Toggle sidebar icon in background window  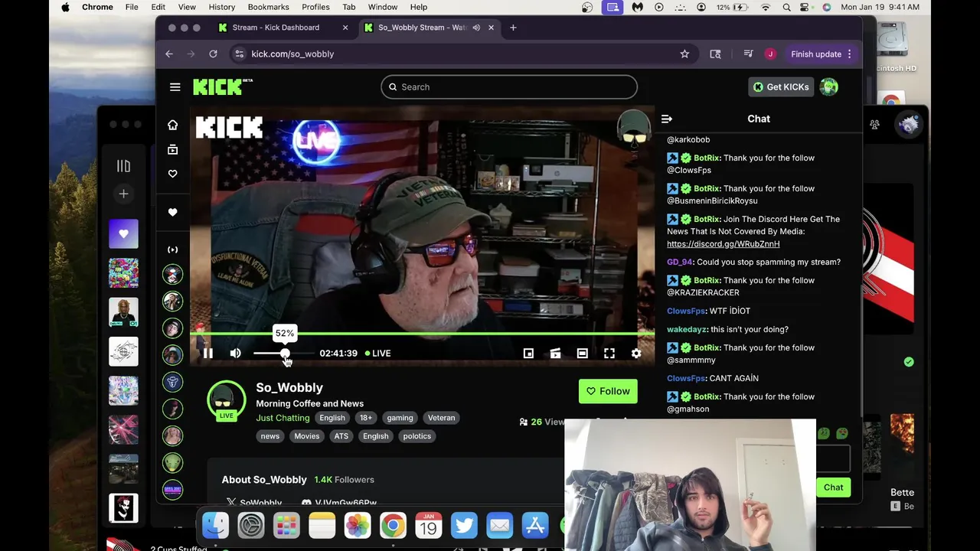tap(123, 166)
